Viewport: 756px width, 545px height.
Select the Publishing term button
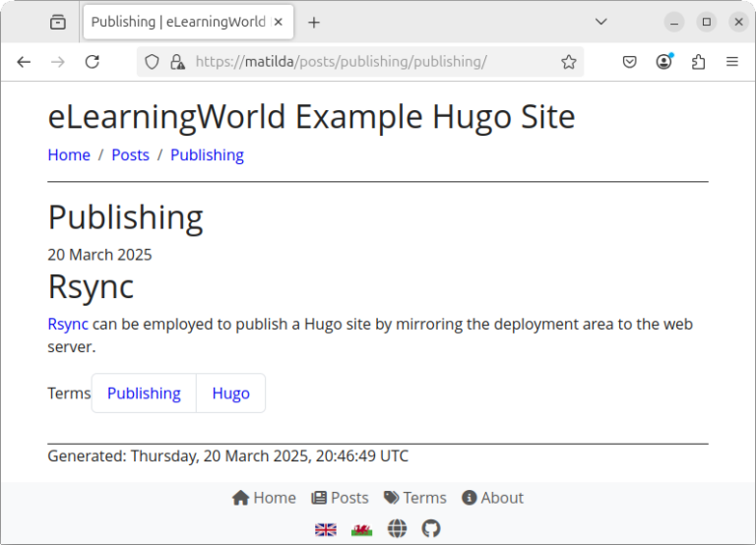pyautogui.click(x=144, y=394)
